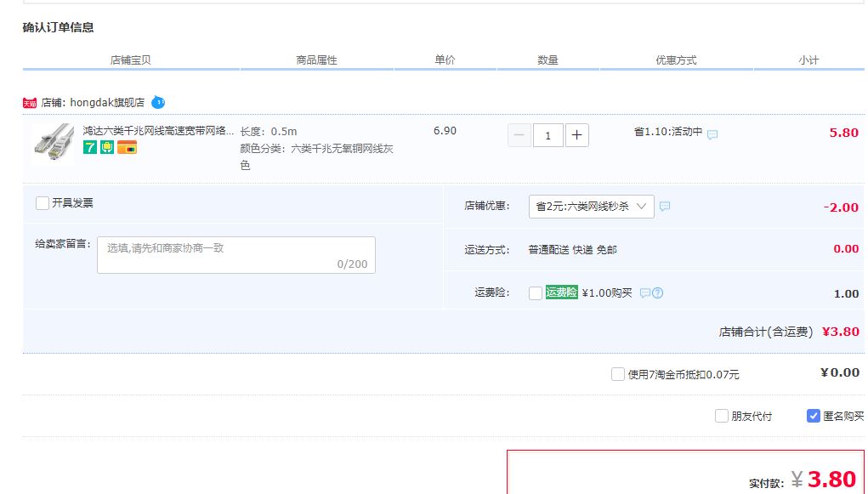Click the 普通配送 快递 免邮 shipping text

[573, 250]
